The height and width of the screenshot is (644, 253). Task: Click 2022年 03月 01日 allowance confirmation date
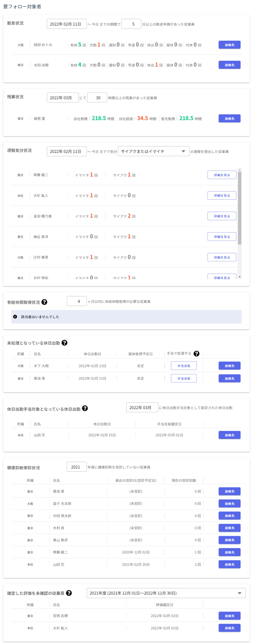pyautogui.click(x=169, y=435)
